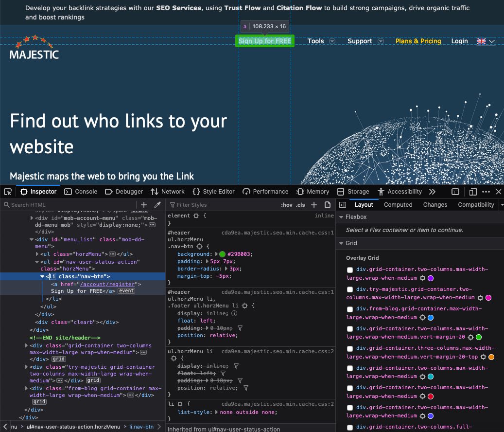The image size is (504, 432).
Task: Collapse the li.nav-btn tree node
Action: [x=43, y=276]
